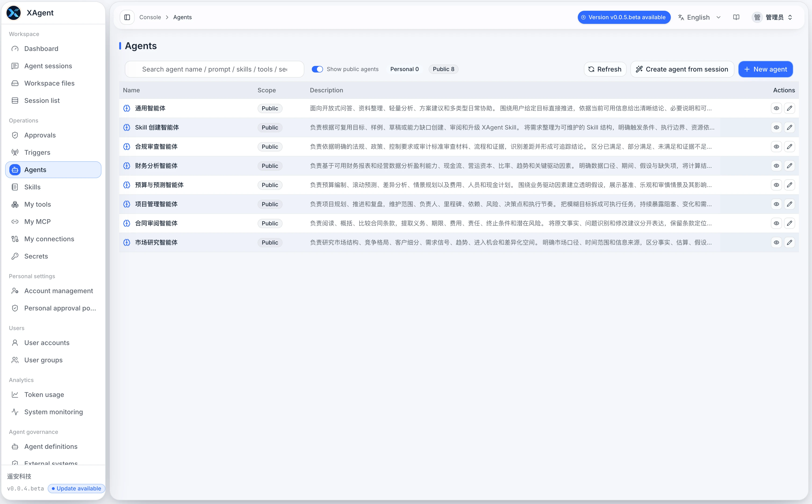Click the Triggers antenna icon in sidebar
The image size is (812, 504).
pos(15,152)
